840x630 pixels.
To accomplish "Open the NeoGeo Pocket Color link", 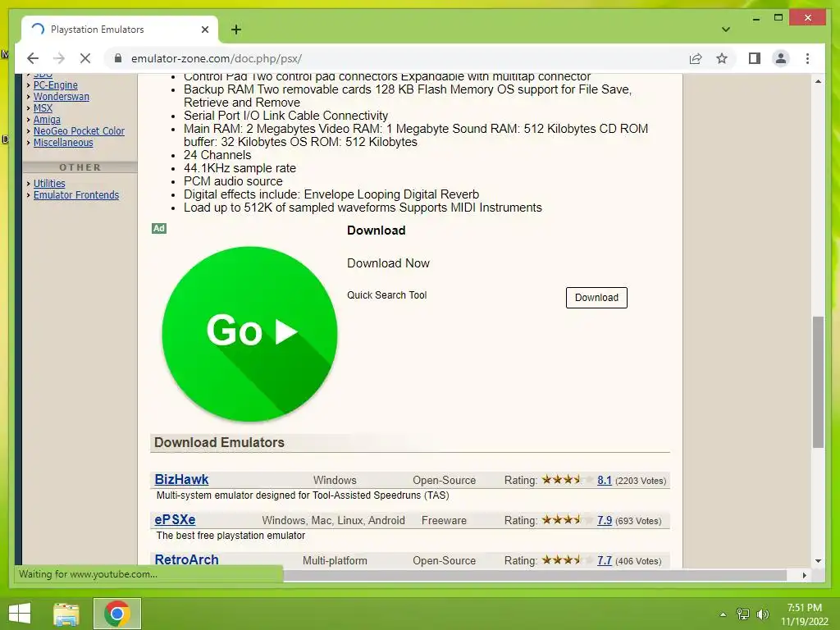I will coord(79,130).
